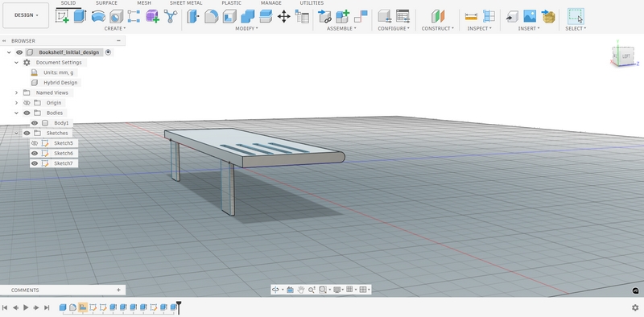Select the Create Sketch tool

pyautogui.click(x=62, y=16)
